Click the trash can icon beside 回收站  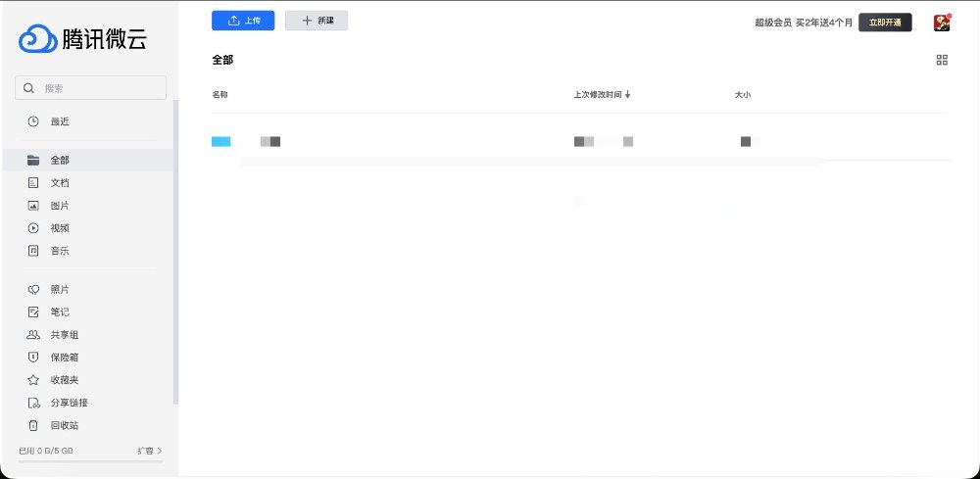(33, 426)
